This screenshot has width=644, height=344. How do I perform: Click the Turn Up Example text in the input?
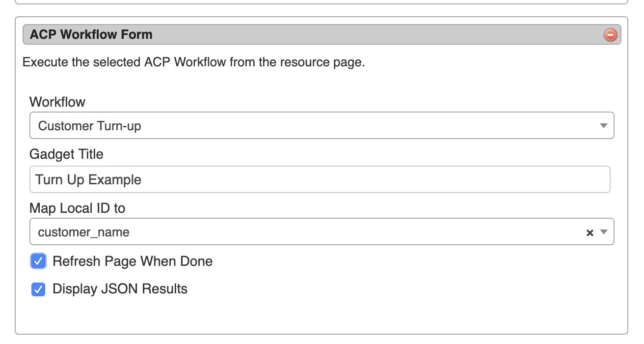88,180
